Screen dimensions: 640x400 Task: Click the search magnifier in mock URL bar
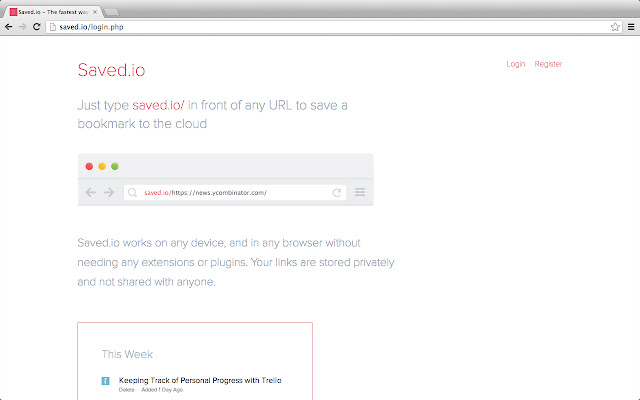[x=132, y=192]
